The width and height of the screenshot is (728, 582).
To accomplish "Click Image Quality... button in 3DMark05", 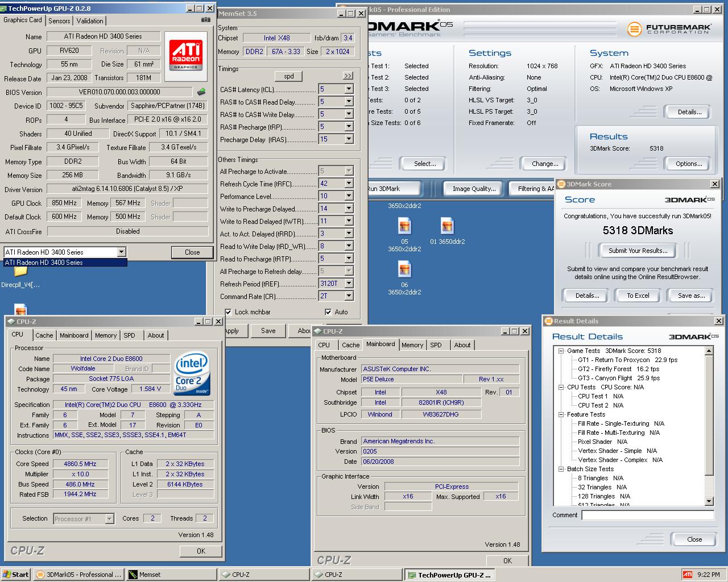I will 474,189.
